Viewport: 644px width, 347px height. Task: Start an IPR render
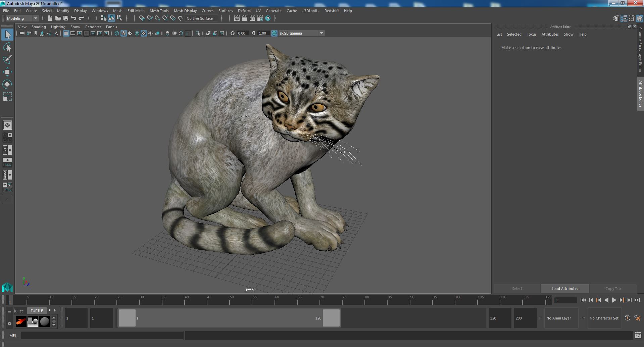252,18
